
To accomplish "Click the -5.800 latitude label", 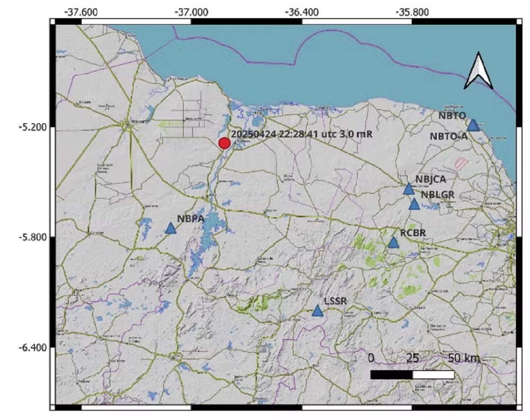I will [x=32, y=237].
